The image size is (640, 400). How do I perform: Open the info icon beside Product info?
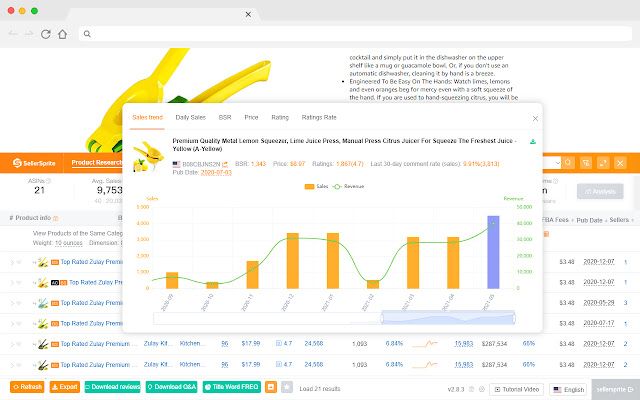(56, 218)
